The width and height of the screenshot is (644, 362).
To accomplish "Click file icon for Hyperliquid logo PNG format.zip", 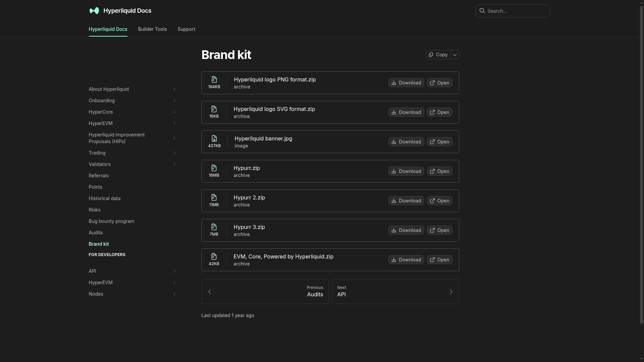I will pyautogui.click(x=214, y=79).
